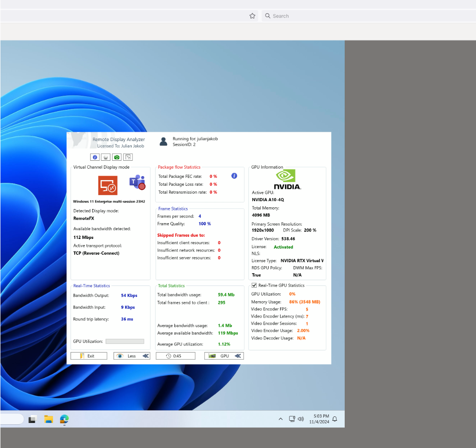
Task: Click the '36 ms' round trip latency
Action: click(127, 319)
